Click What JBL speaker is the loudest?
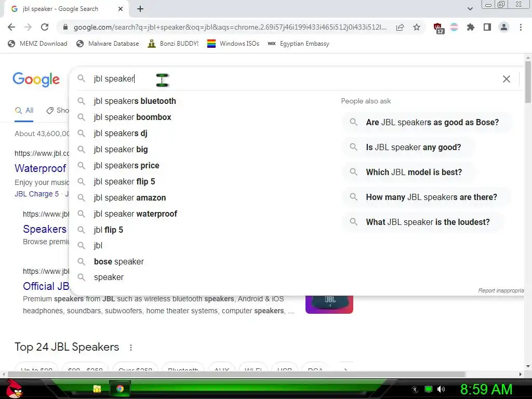This screenshot has width=532, height=399. tap(423, 222)
